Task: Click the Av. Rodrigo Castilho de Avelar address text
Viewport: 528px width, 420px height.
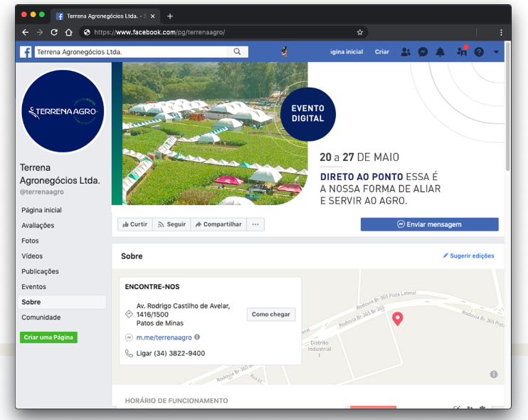Action: click(183, 315)
